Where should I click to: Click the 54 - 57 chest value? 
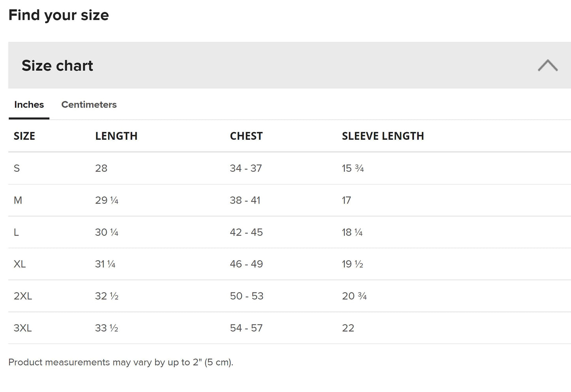(x=246, y=328)
